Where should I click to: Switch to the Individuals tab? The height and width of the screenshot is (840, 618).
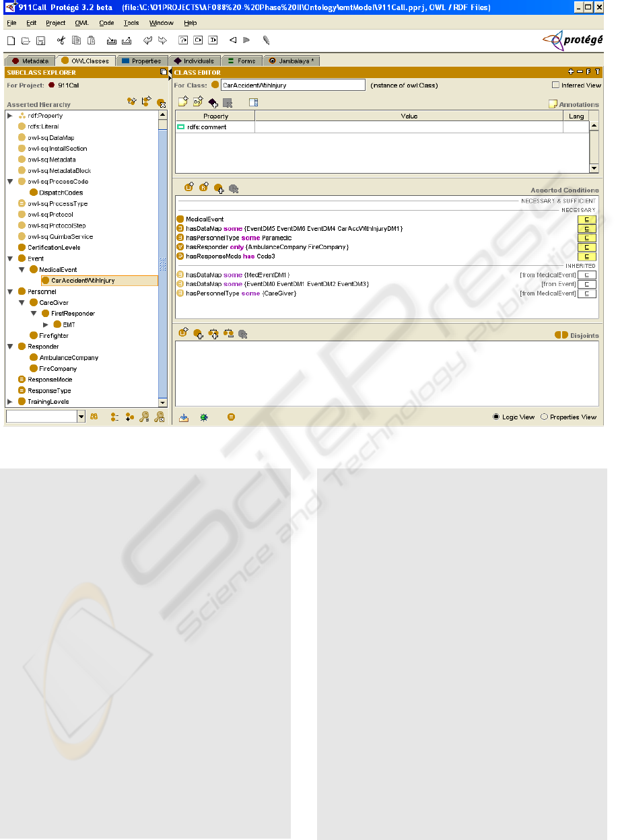tap(194, 61)
